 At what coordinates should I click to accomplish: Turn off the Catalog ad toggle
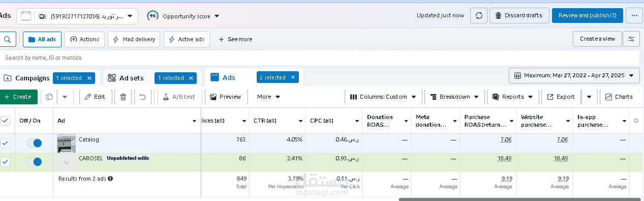(34, 143)
